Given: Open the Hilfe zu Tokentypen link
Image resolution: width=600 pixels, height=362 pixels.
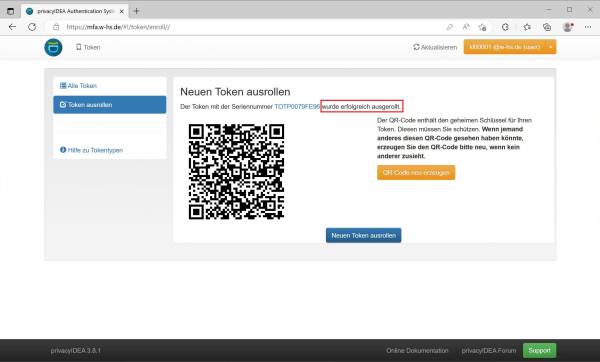Looking at the screenshot, I should (91, 150).
